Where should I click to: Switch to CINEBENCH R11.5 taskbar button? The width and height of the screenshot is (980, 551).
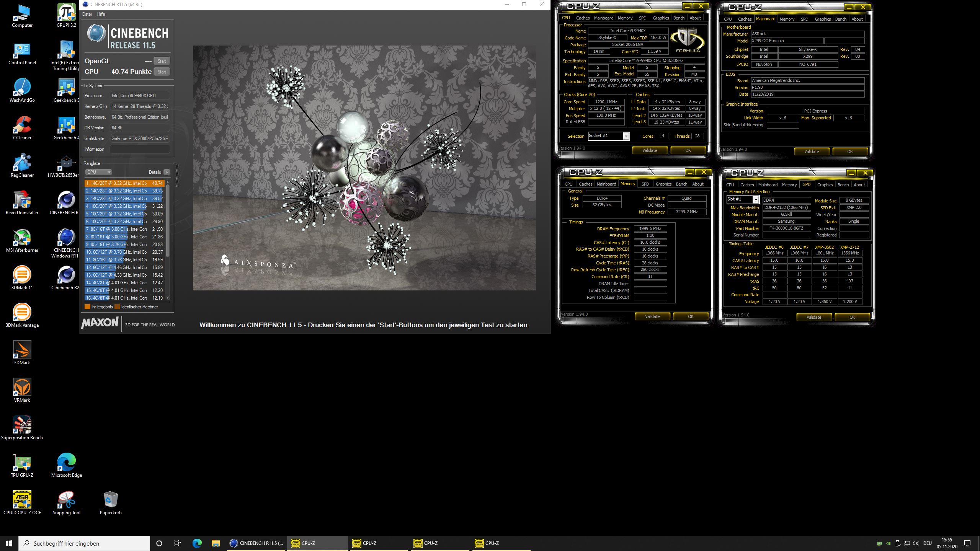pos(256,543)
